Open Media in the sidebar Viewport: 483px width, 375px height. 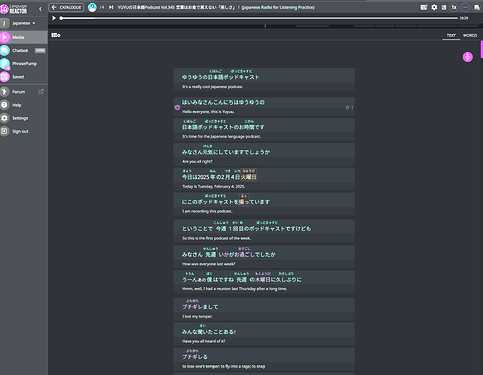click(x=23, y=37)
